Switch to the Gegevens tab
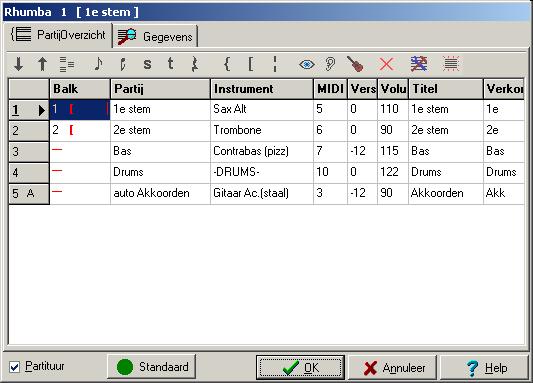Screen dimensions: 533x383 point(155,36)
